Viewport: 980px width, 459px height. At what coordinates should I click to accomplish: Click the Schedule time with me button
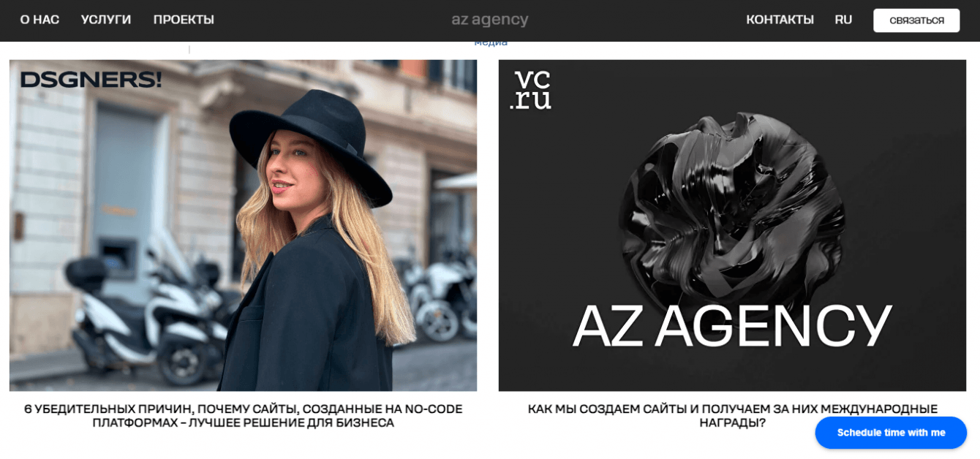(891, 433)
